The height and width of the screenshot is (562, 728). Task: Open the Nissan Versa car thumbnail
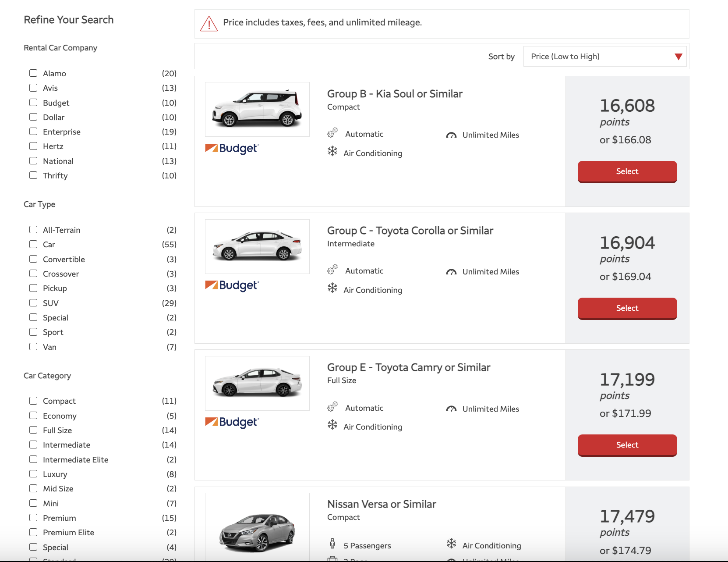(x=257, y=527)
